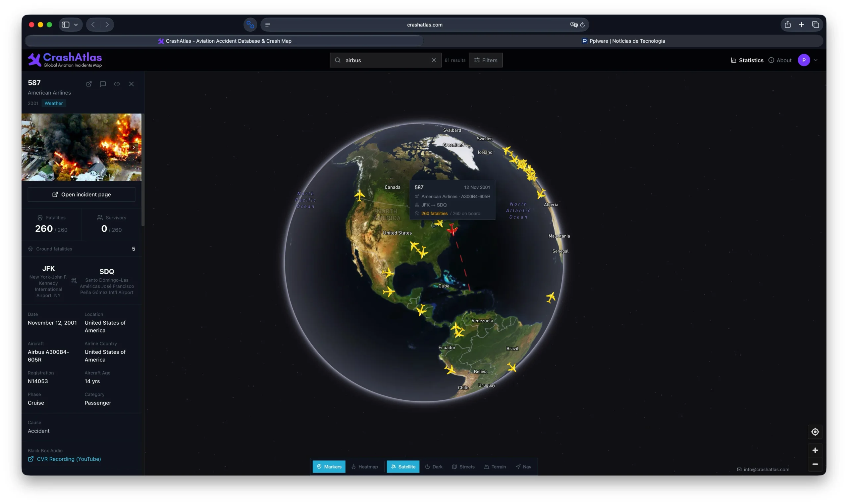Focus the airbus search field

pos(386,60)
